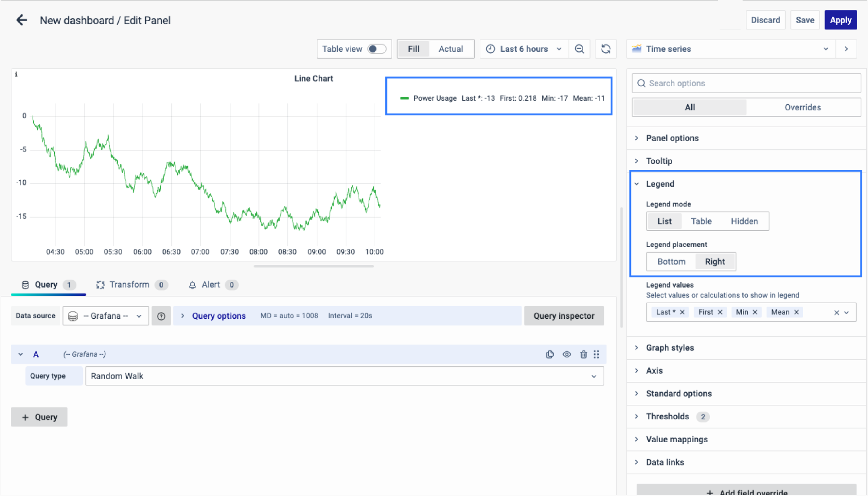Switch to the Transform tab
Viewport: 868px width, 496px height.
click(x=129, y=285)
